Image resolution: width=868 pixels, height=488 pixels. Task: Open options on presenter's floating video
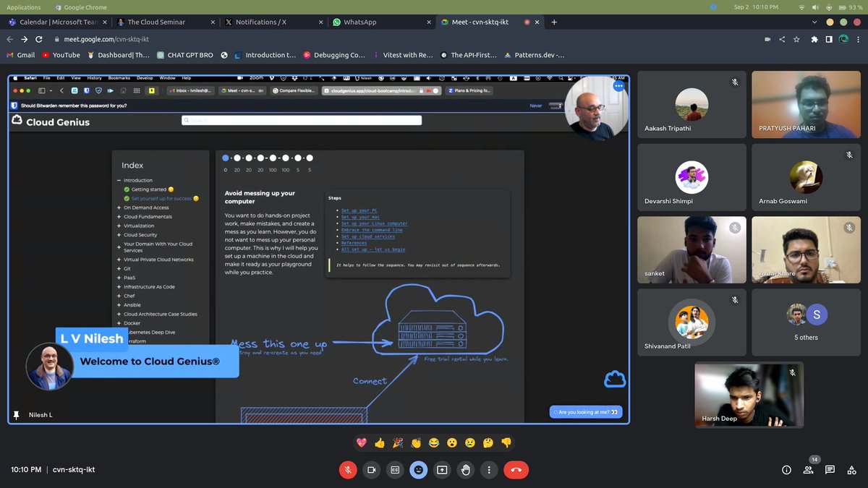pos(618,85)
